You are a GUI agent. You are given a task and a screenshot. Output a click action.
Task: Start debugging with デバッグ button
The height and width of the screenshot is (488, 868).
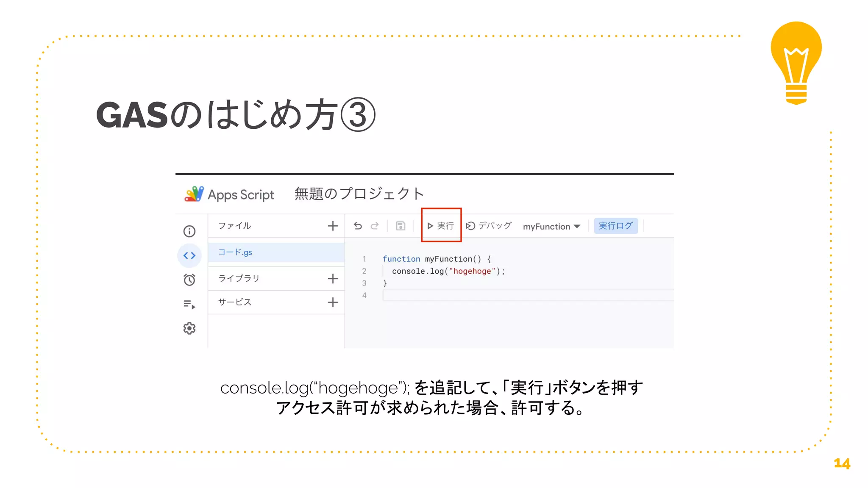pyautogui.click(x=489, y=226)
